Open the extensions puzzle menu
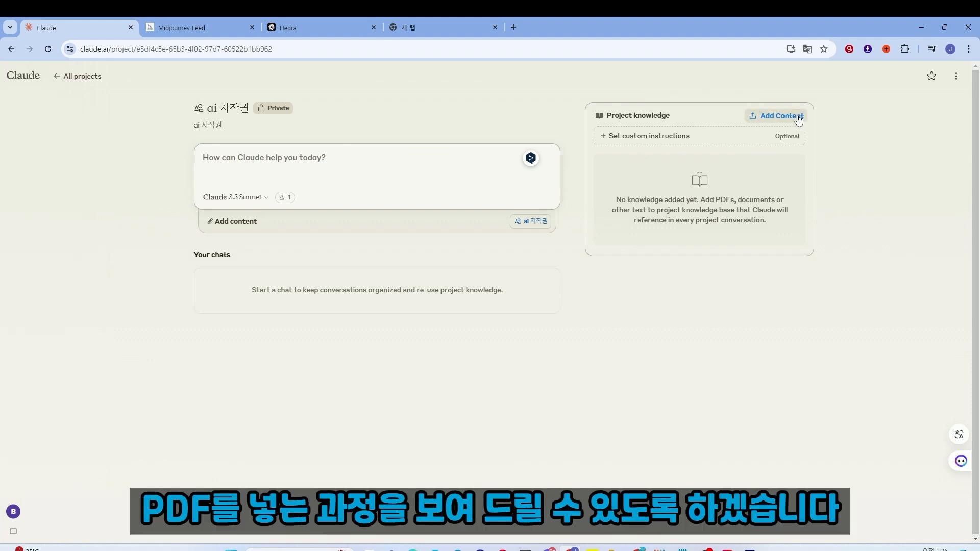The width and height of the screenshot is (980, 551). point(904,49)
